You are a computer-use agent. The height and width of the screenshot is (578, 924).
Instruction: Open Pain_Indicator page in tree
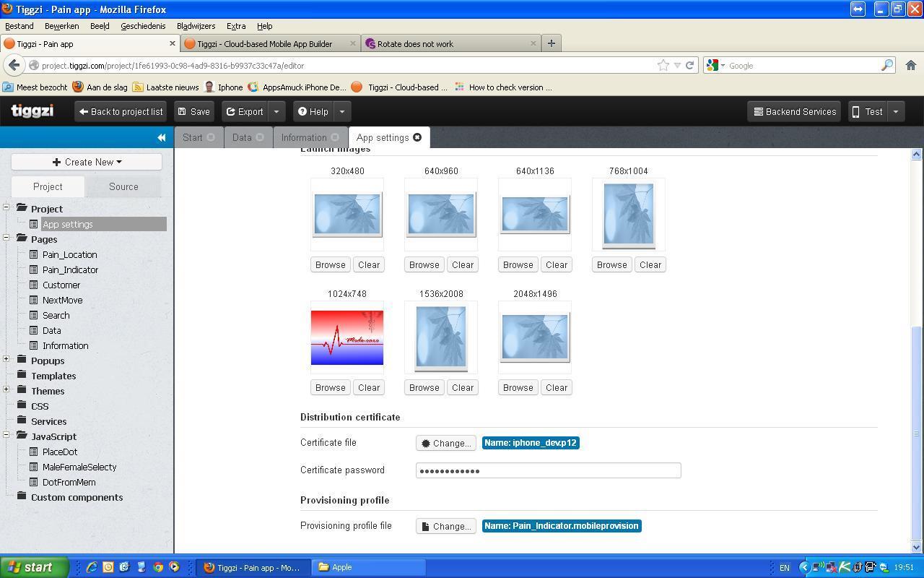(70, 269)
